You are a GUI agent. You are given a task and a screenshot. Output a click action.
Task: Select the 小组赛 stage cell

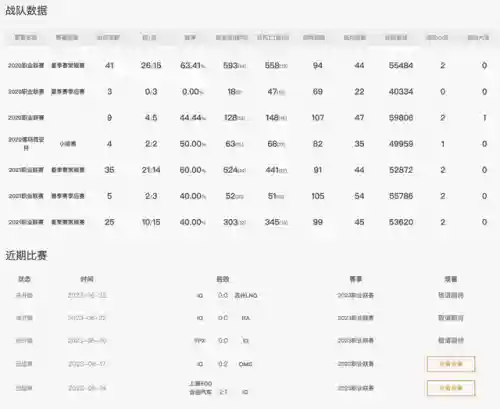point(68,144)
